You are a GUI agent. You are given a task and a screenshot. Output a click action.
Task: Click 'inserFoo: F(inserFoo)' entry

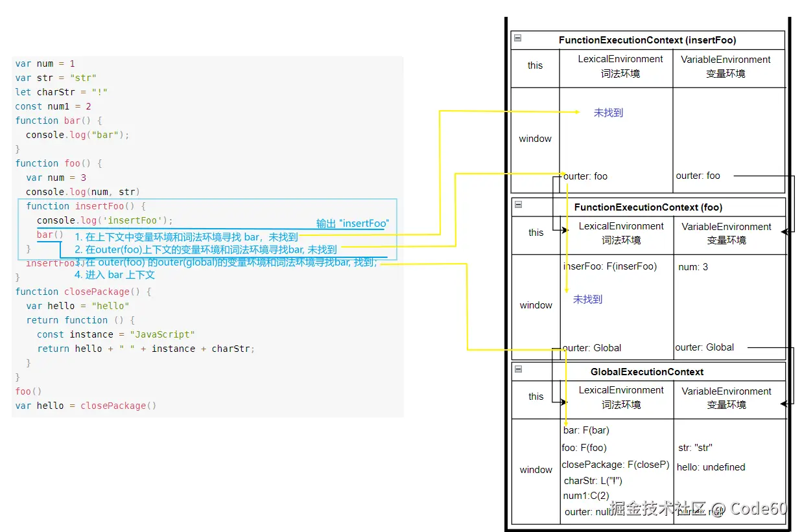pos(610,266)
